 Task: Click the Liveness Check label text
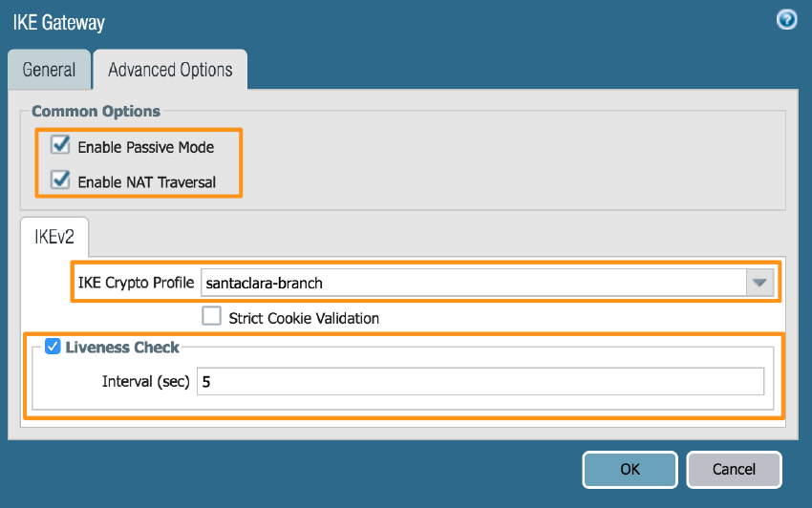pos(122,347)
